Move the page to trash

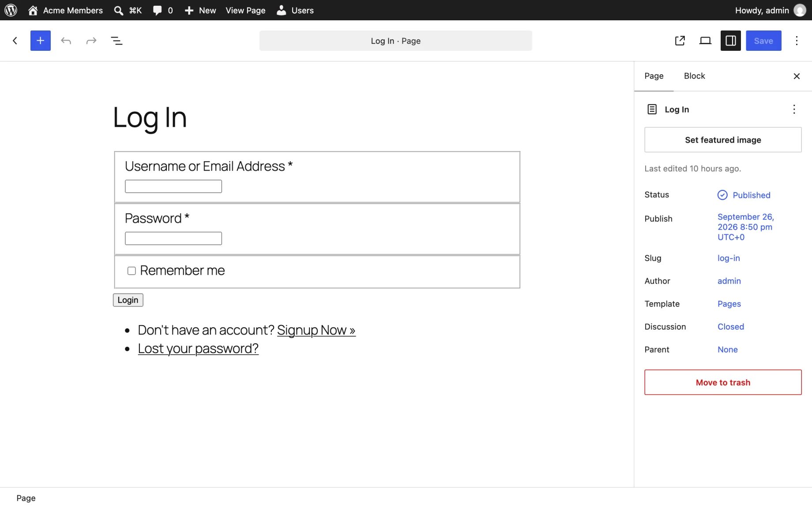tap(723, 383)
